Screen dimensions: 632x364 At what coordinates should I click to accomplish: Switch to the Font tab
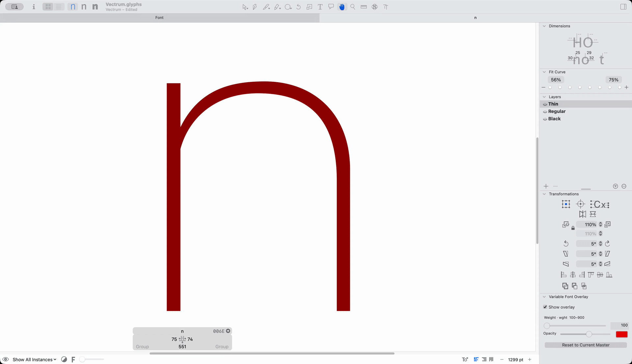point(159,18)
